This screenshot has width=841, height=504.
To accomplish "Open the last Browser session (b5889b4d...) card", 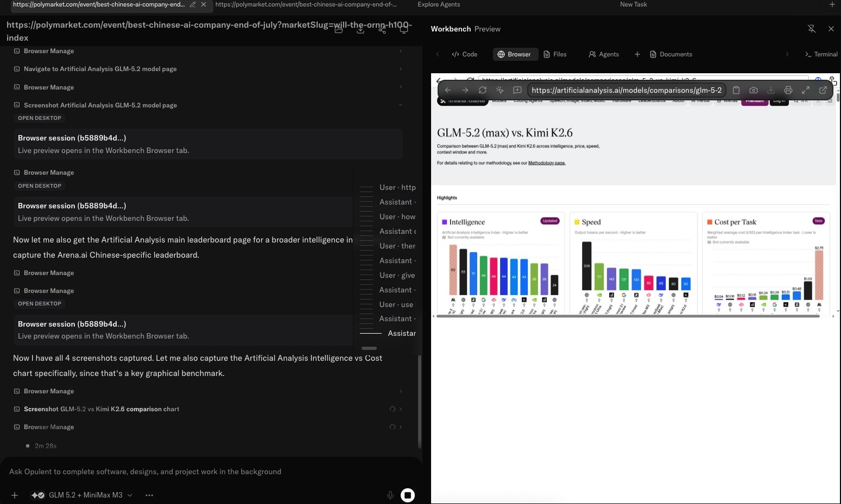I will pos(182,330).
